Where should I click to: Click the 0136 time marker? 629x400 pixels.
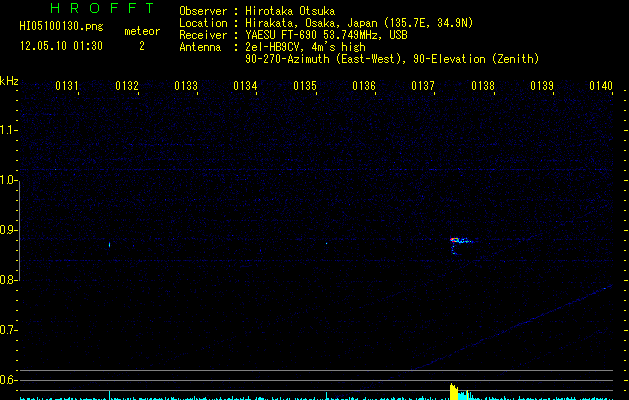tap(364, 86)
